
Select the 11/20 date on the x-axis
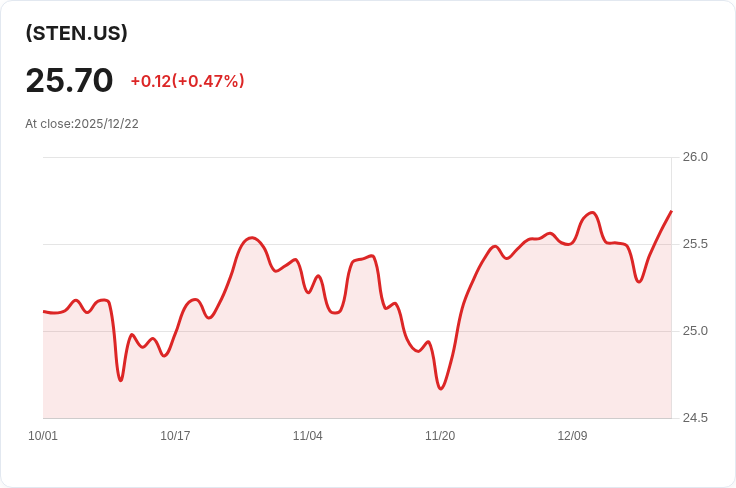click(440, 436)
